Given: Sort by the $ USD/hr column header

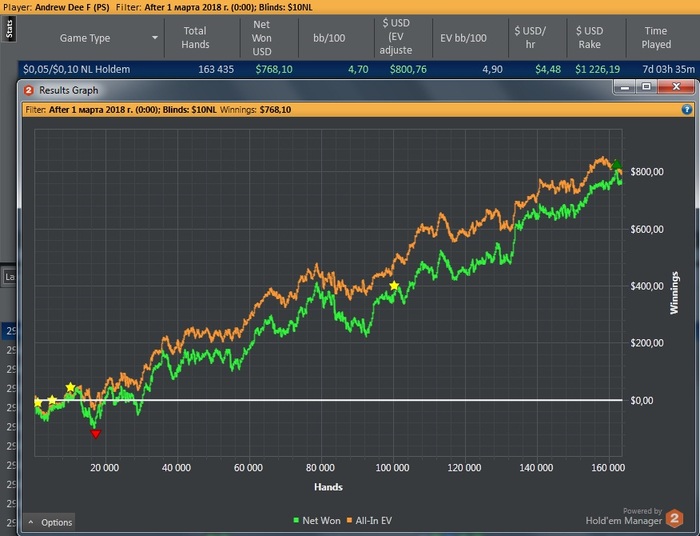Looking at the screenshot, I should point(530,37).
